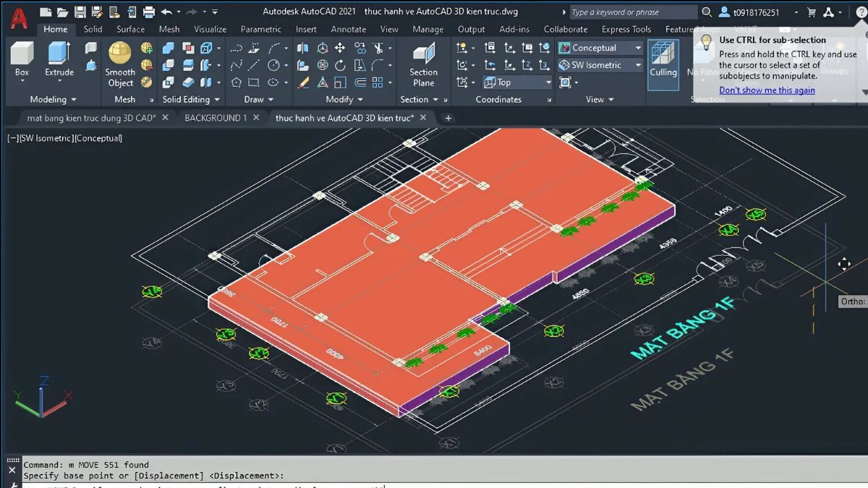Open the BACKGROUND 1 drawing tab
The height and width of the screenshot is (488, 868).
point(216,118)
